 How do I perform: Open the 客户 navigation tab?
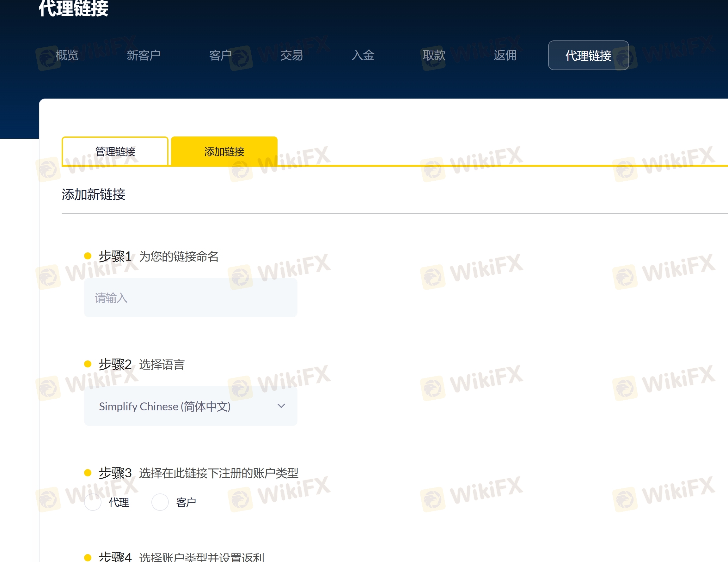click(x=220, y=55)
